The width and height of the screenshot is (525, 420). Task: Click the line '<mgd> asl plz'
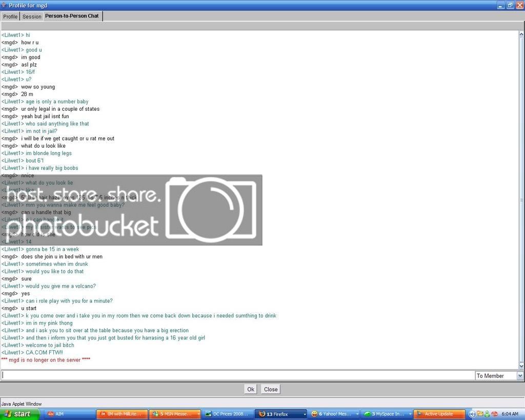pos(19,64)
